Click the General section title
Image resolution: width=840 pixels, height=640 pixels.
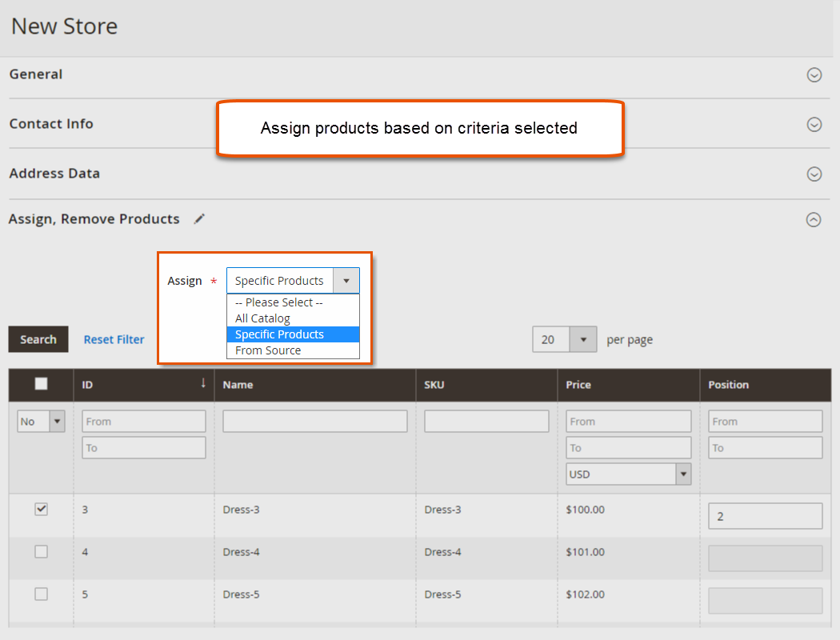(36, 74)
